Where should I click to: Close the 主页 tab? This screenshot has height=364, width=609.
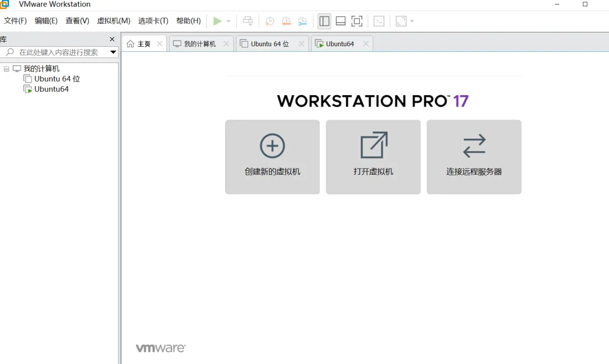159,44
